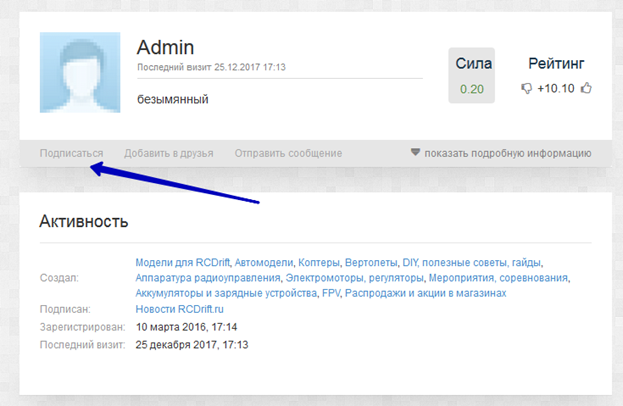Click the thumbs down rating icon
The width and height of the screenshot is (623, 406).
click(526, 89)
